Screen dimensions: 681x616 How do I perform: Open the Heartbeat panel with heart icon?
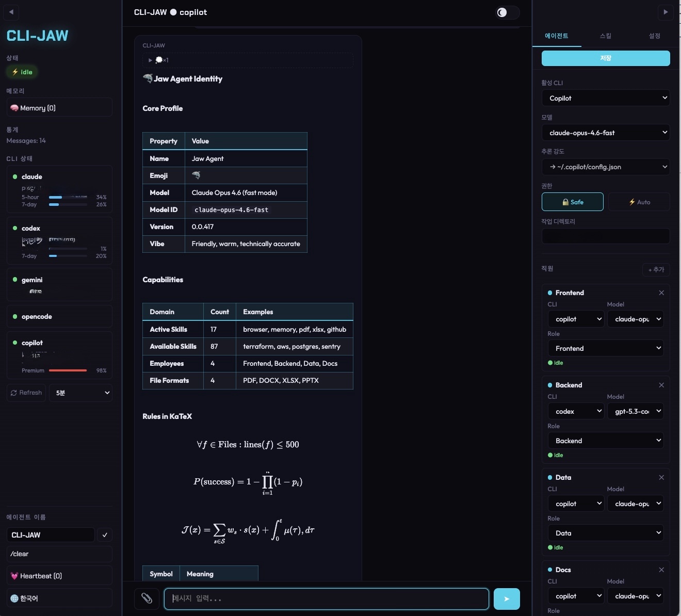pos(15,576)
